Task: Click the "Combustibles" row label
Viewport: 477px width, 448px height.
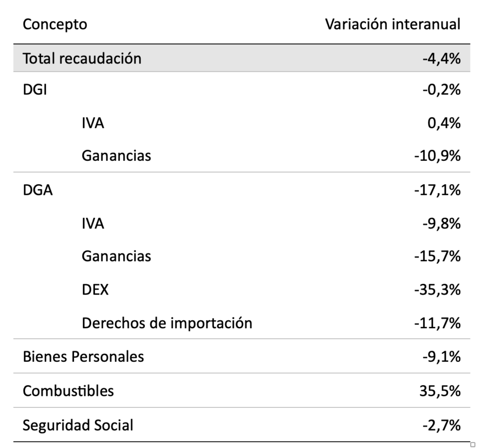Action: pyautogui.click(x=68, y=391)
